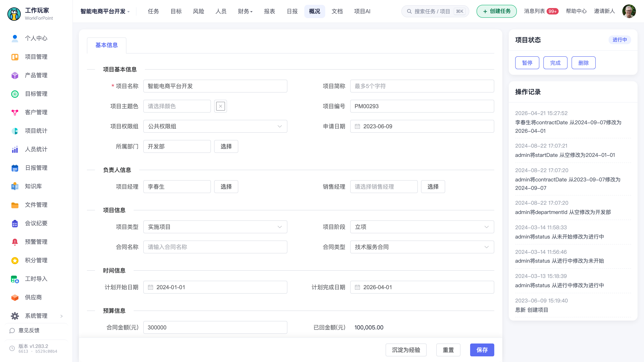Click the 人员统计 bar chart icon
The image size is (644, 362).
[15, 149]
